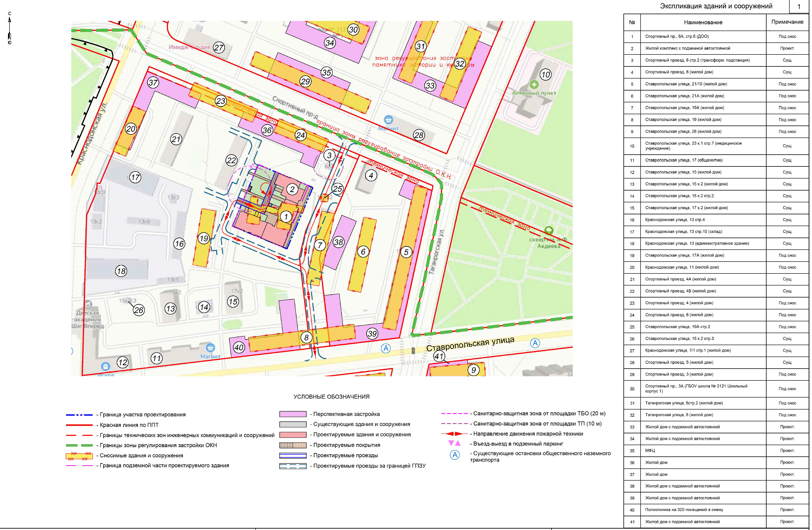Click the Перспективная застройка pink swatch
This screenshot has width=812, height=530.
(x=293, y=414)
